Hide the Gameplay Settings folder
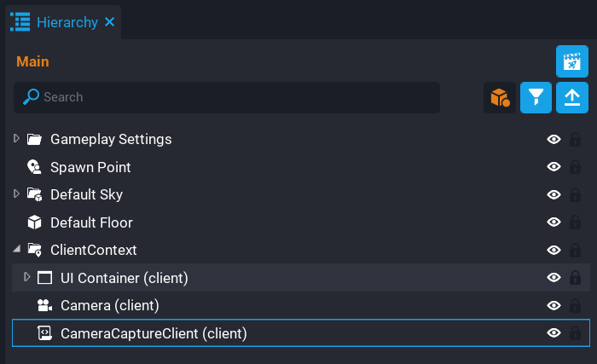The image size is (597, 364). (x=554, y=140)
